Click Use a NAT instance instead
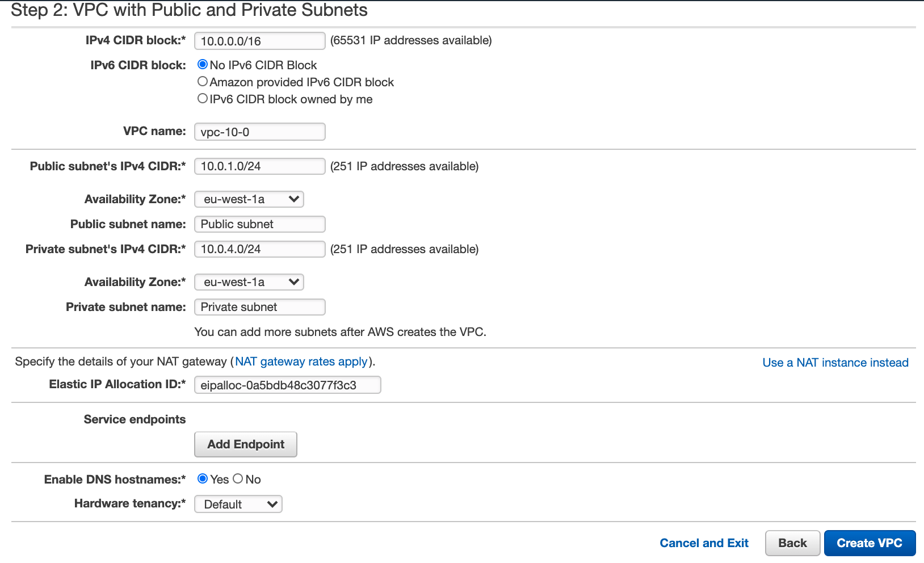 (835, 363)
